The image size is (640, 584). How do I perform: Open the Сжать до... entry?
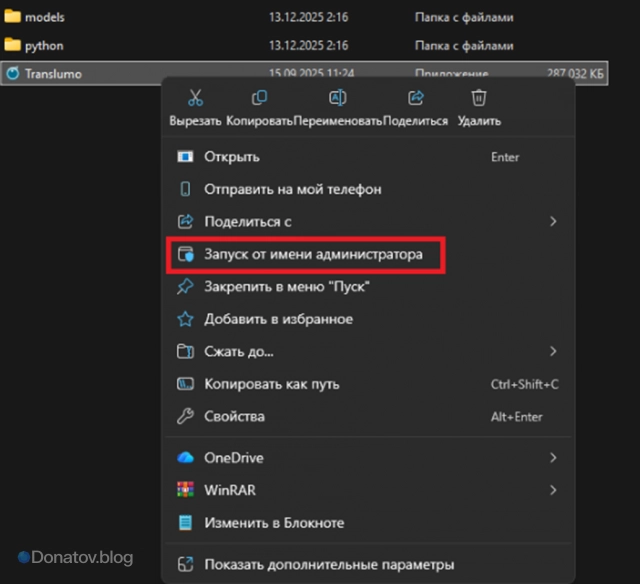(x=368, y=351)
